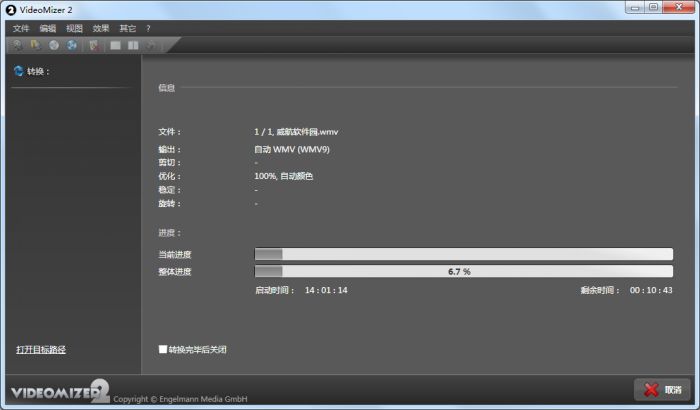This screenshot has width=700, height=410.
Task: Open the 其它 menu
Action: [x=127, y=28]
